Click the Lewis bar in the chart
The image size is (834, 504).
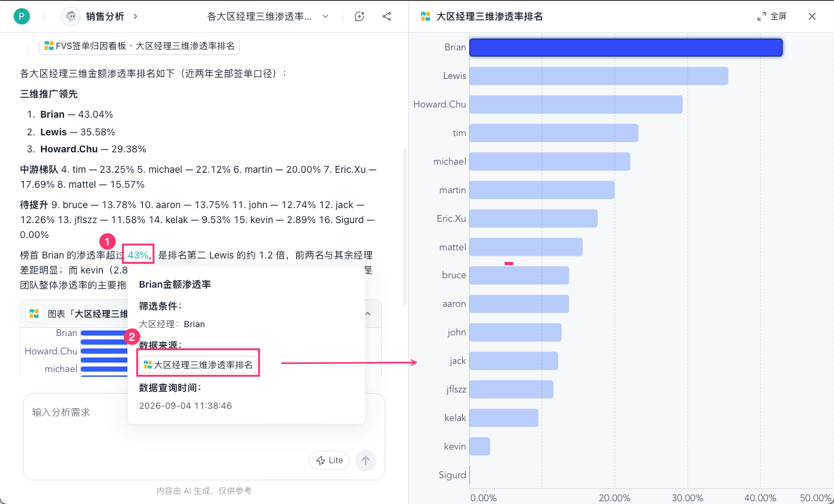pos(599,76)
